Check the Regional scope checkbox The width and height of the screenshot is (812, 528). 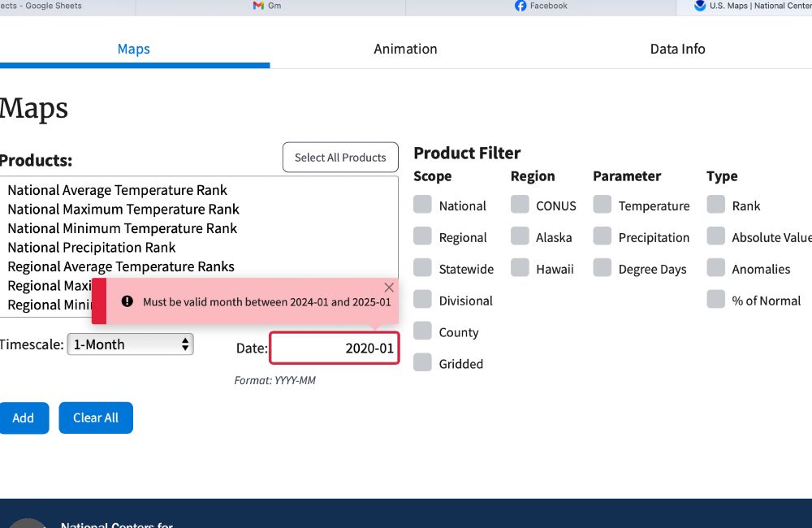click(x=422, y=236)
